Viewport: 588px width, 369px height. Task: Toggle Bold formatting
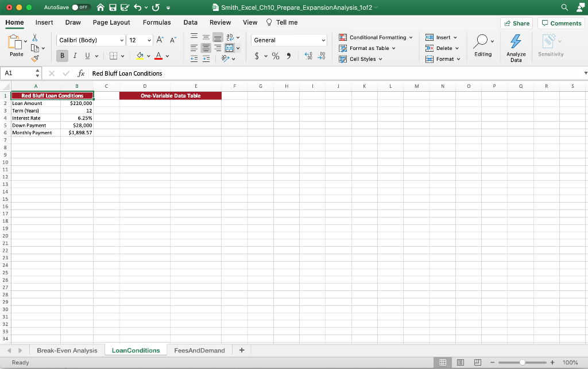point(62,56)
